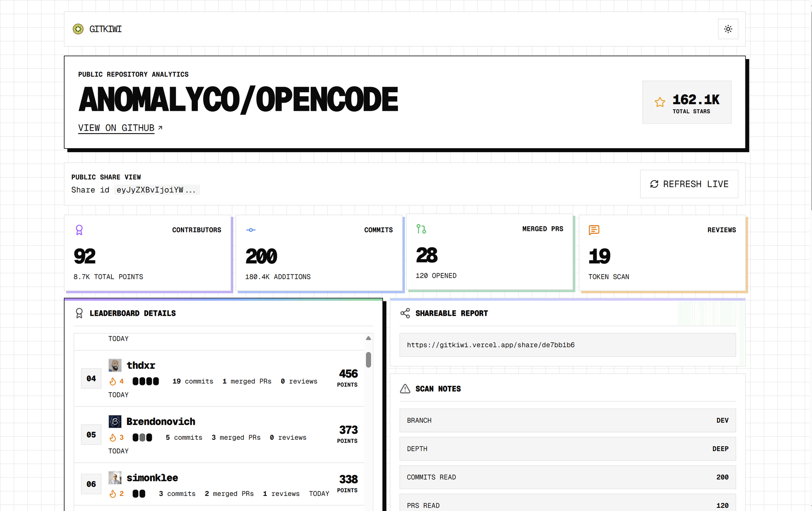Click the '3 merged PRs' stat
This screenshot has width=812, height=511.
[x=236, y=438]
